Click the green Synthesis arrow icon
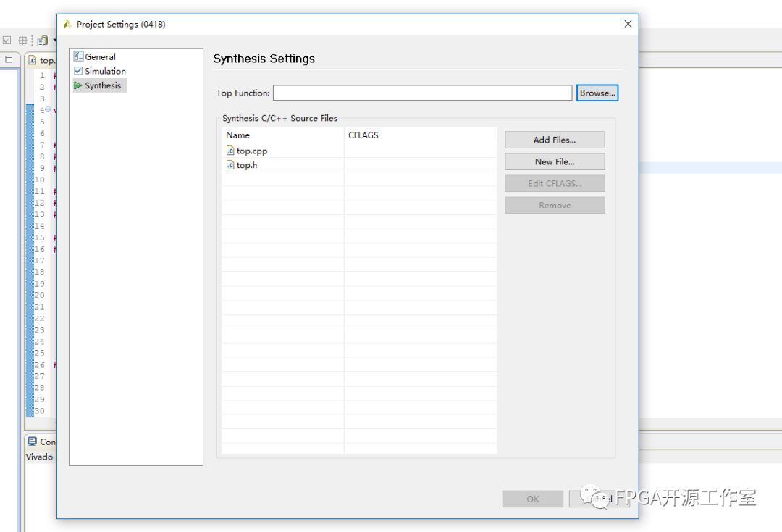The width and height of the screenshot is (782, 532). (78, 85)
